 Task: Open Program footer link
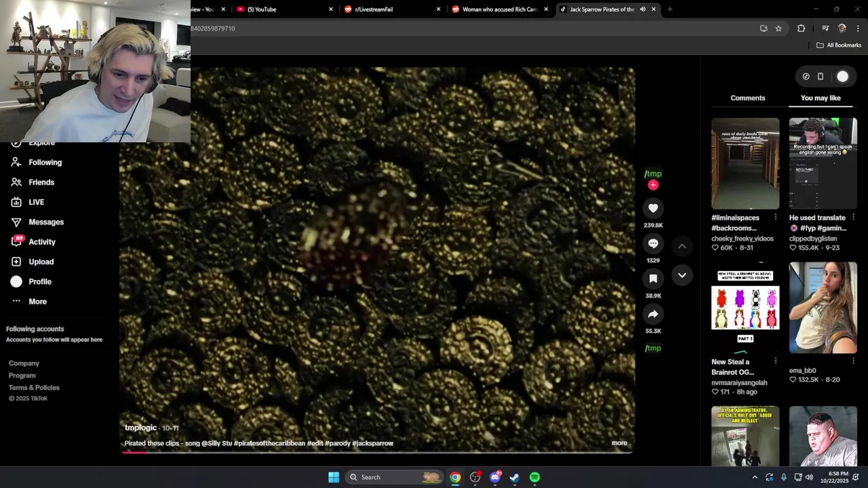(x=22, y=375)
